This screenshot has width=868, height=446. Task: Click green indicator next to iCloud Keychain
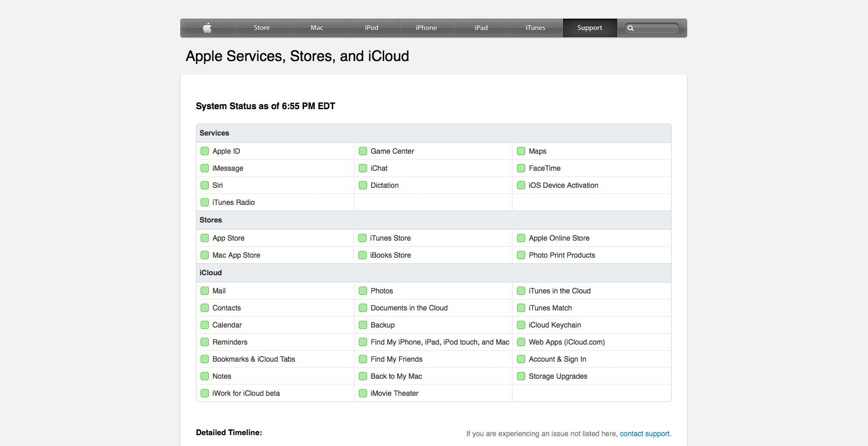(x=521, y=325)
